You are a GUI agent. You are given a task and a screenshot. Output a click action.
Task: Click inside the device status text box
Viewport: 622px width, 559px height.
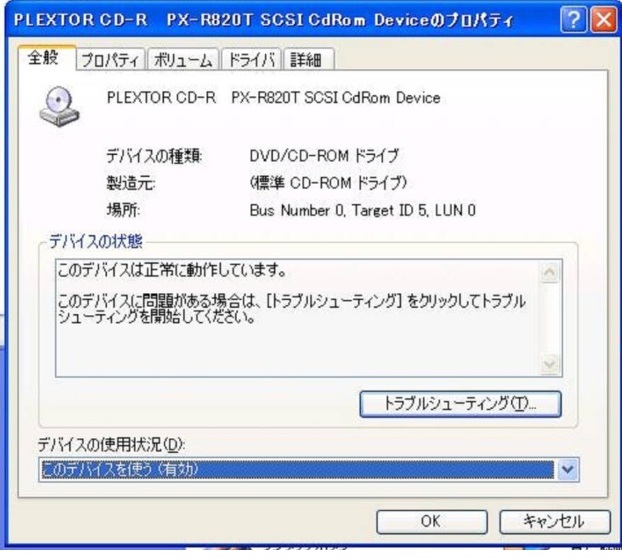coord(309,318)
